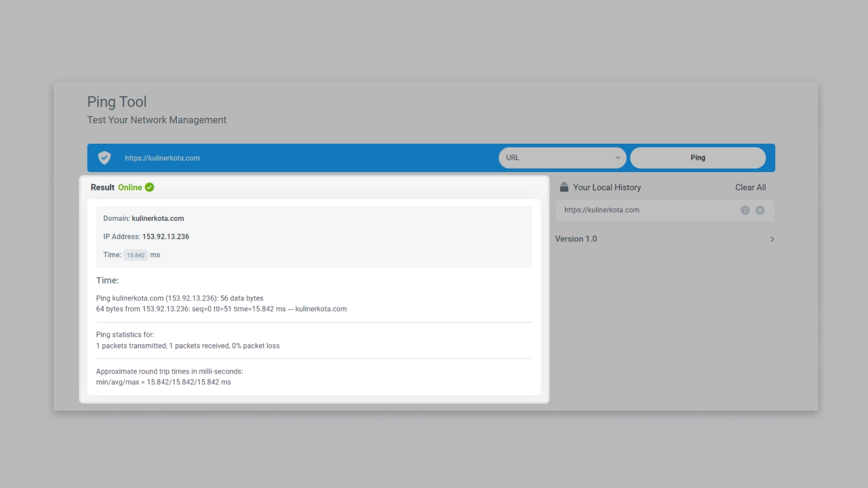Screen dimensions: 868x488
Task: Clear All local history
Action: pos(750,187)
